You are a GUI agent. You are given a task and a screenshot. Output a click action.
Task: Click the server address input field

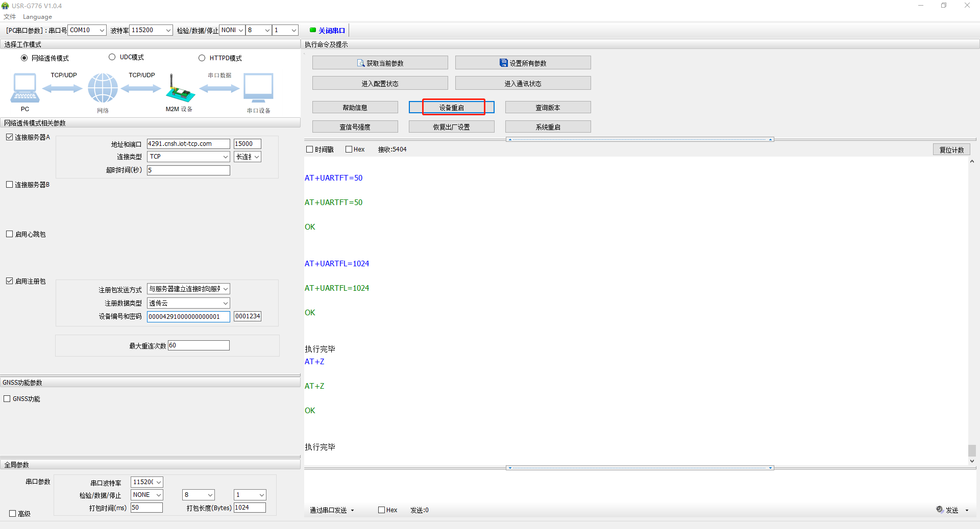(x=188, y=144)
